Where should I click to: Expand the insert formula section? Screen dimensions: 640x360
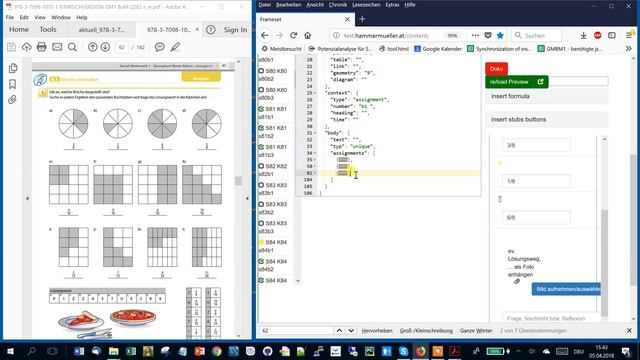[547, 96]
